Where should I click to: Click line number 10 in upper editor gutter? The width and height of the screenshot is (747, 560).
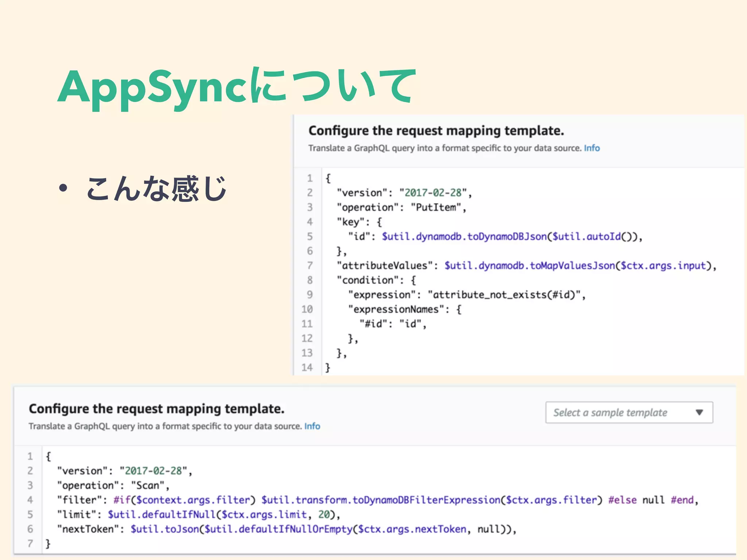tap(307, 309)
